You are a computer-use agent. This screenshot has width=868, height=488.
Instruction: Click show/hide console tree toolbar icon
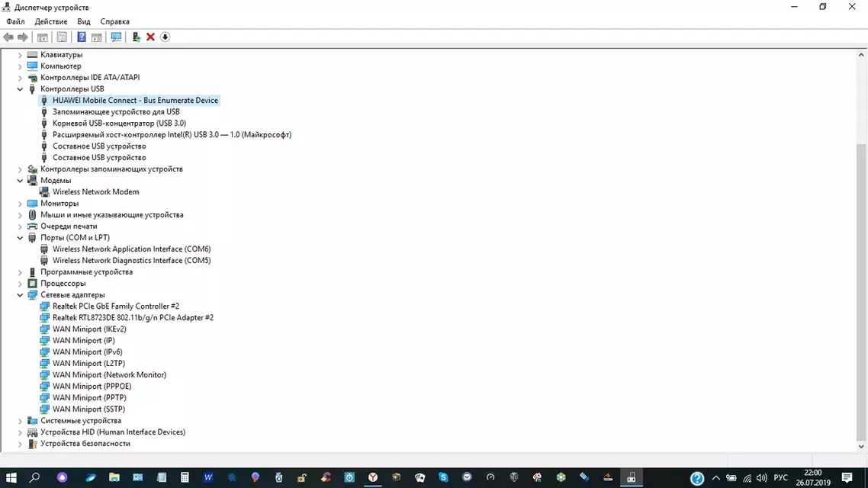click(x=43, y=37)
